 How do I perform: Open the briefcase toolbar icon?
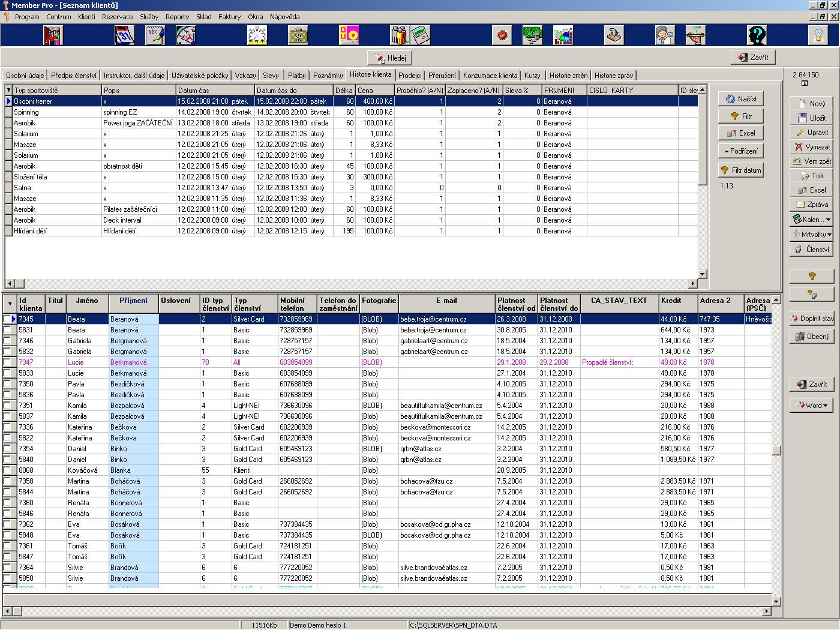tap(297, 35)
